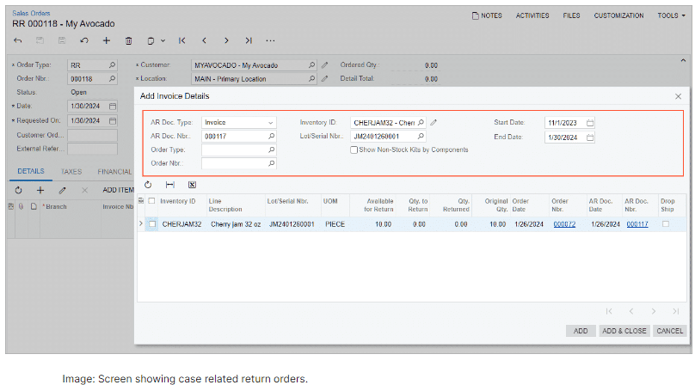Export invoice grid to Excel
695x385 pixels.
pyautogui.click(x=192, y=185)
